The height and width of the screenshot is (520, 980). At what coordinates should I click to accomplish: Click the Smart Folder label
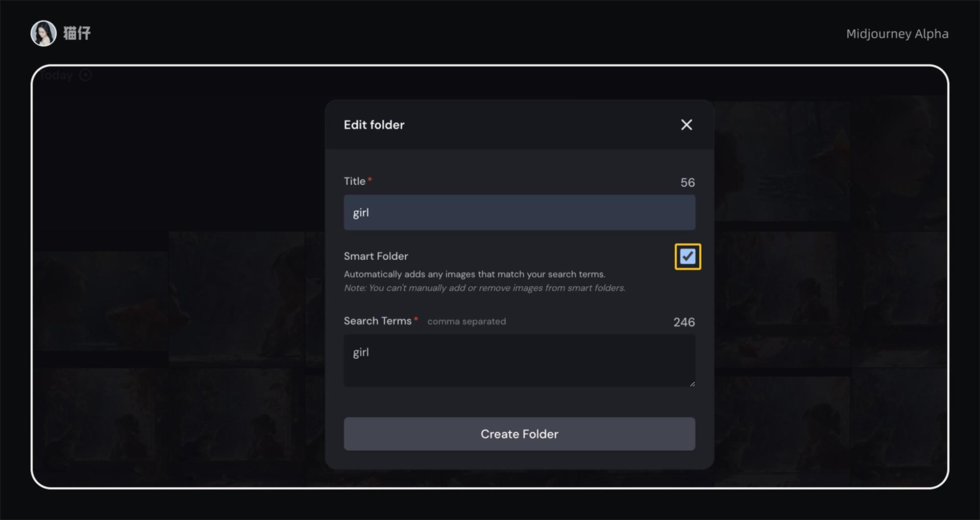pos(376,256)
